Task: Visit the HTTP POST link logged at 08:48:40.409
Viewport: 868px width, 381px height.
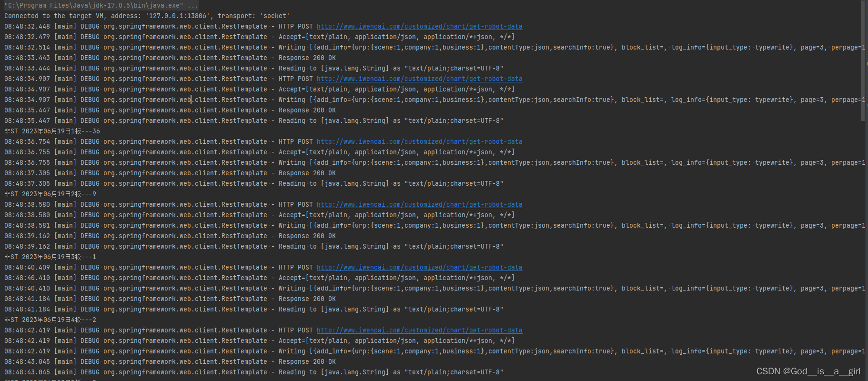Action: [419, 268]
